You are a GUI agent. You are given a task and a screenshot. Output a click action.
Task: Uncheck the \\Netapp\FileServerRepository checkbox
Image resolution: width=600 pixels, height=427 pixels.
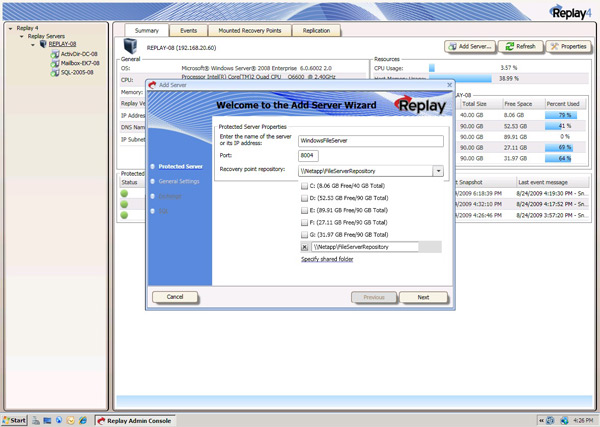tap(305, 246)
